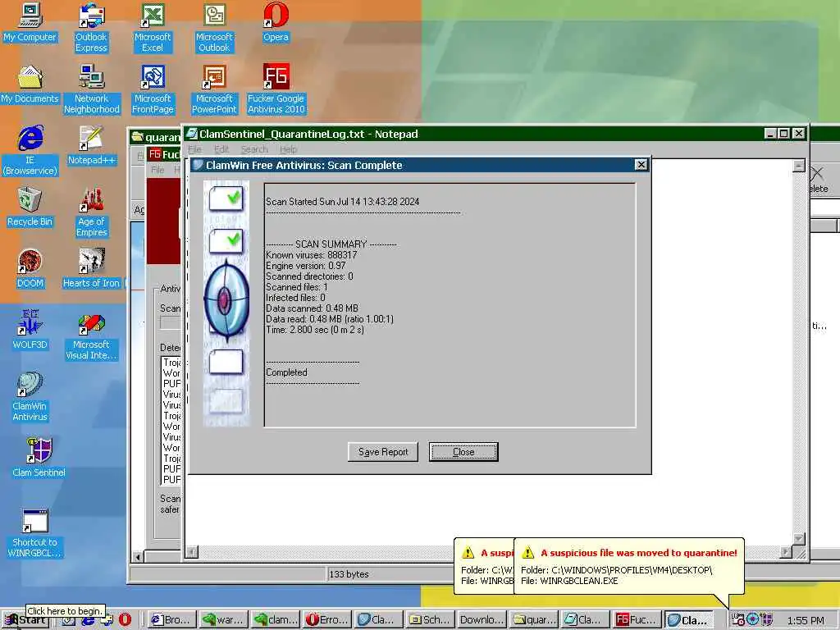Launch Age of Empires shortcut
Image resolution: width=840 pixels, height=630 pixels.
point(92,212)
